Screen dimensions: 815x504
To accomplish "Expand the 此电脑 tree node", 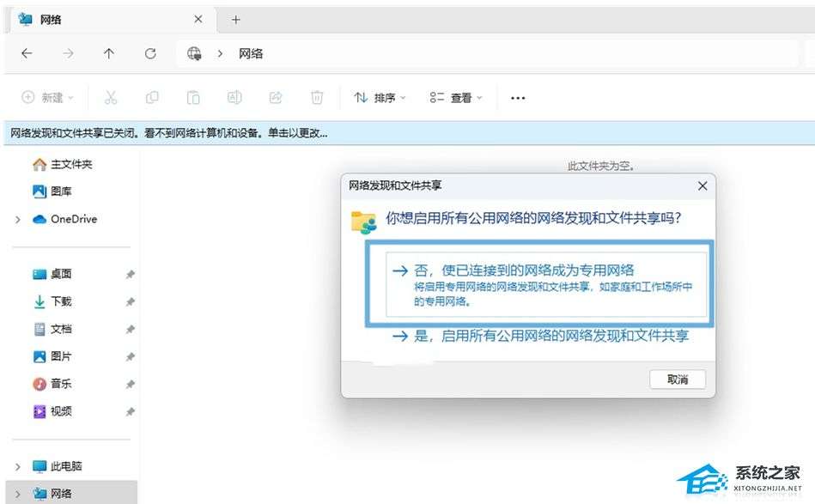I will 17,467.
